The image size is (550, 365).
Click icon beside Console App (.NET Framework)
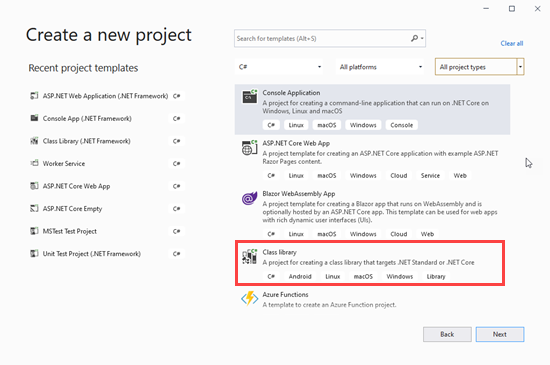[x=34, y=118]
